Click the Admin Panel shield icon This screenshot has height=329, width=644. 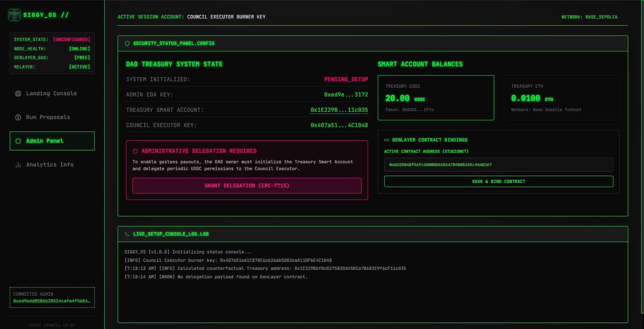coord(18,141)
